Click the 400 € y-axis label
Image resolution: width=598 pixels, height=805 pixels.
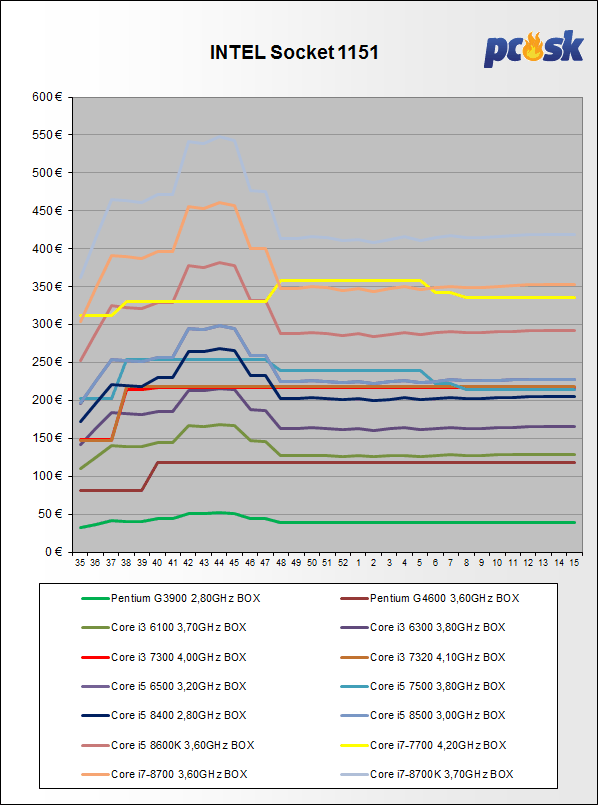click(x=47, y=248)
